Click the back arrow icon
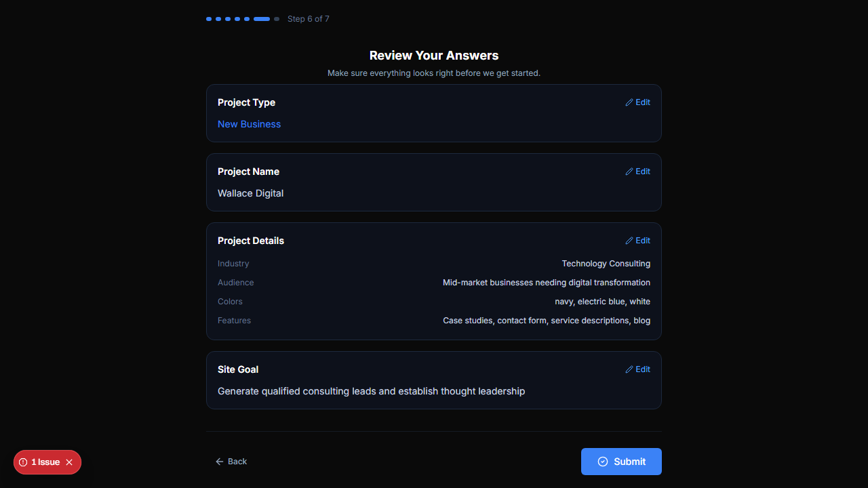Image resolution: width=868 pixels, height=488 pixels. pyautogui.click(x=219, y=462)
